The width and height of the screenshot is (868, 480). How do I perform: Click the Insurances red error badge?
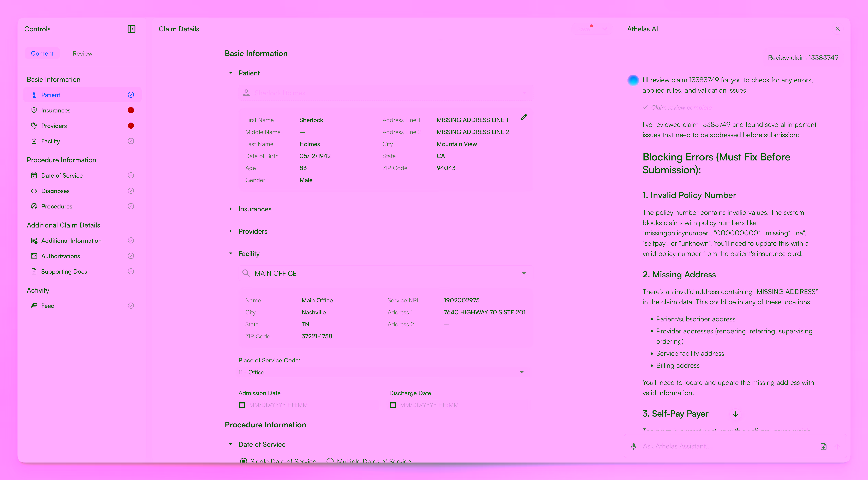click(131, 110)
